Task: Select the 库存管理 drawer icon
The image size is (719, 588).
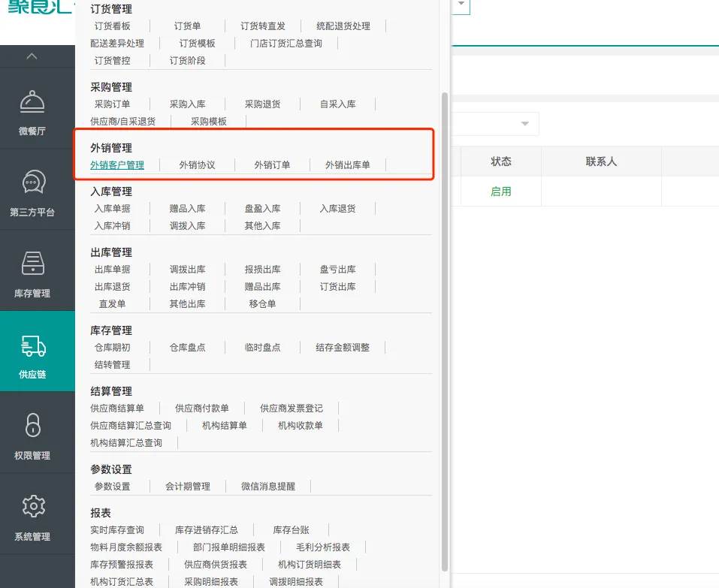Action: pyautogui.click(x=32, y=264)
